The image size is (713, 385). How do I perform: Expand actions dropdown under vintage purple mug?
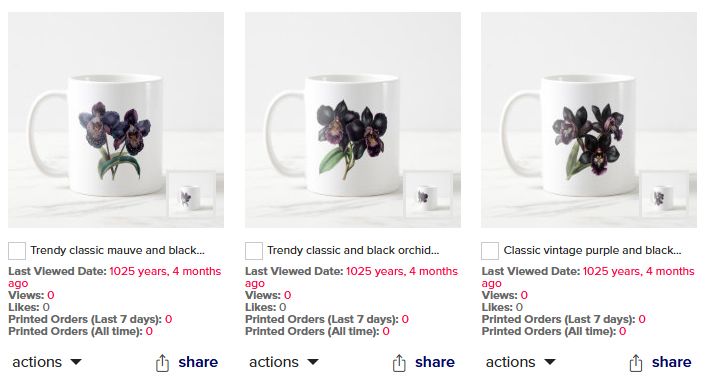tap(521, 362)
